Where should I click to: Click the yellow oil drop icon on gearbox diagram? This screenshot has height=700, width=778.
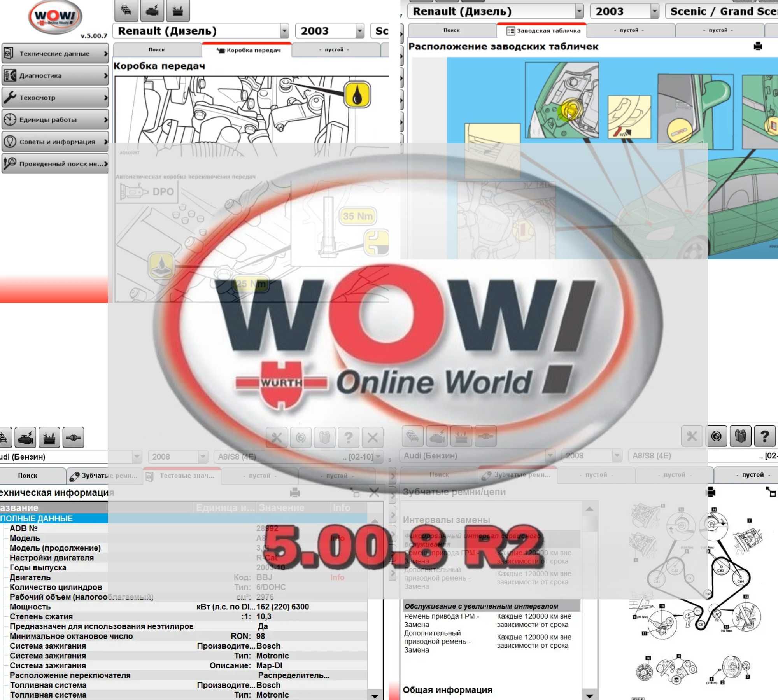[x=357, y=94]
